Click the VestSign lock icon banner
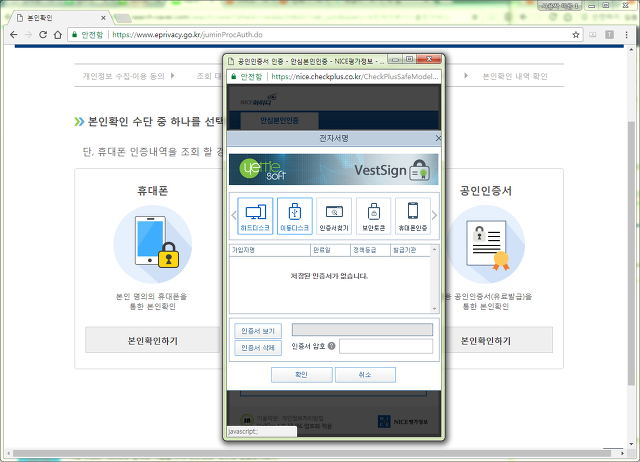This screenshot has height=462, width=640. coord(419,169)
